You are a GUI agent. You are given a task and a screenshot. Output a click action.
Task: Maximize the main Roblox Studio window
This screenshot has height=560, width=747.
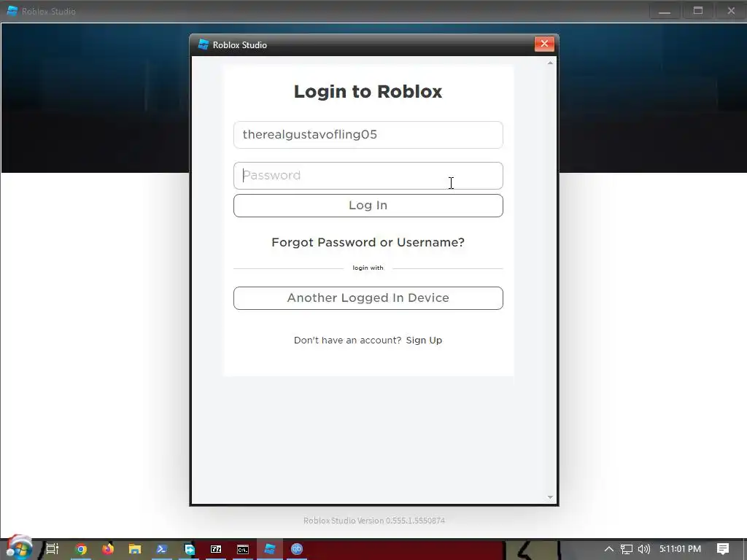(x=698, y=11)
